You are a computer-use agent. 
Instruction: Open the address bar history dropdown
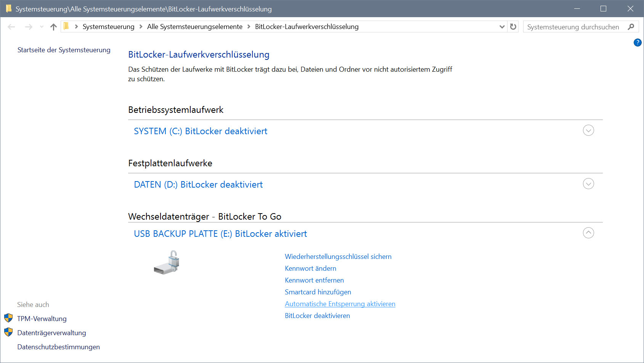502,27
